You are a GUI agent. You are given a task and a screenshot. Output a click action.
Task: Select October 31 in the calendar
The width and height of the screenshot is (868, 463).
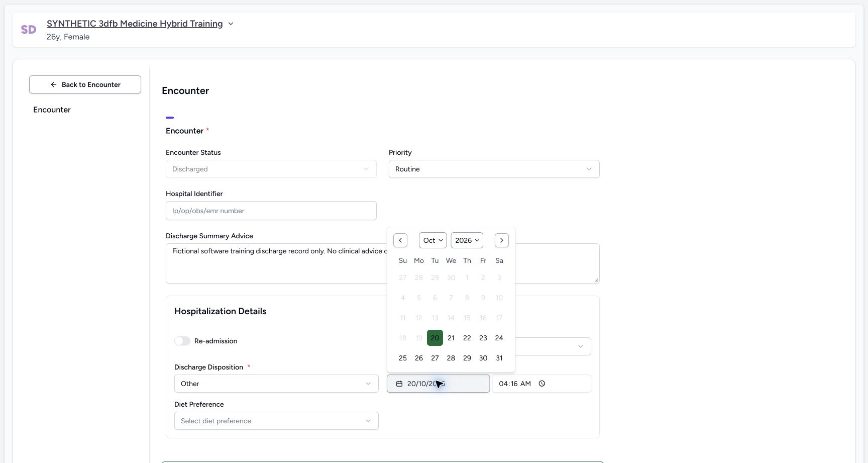coord(499,358)
